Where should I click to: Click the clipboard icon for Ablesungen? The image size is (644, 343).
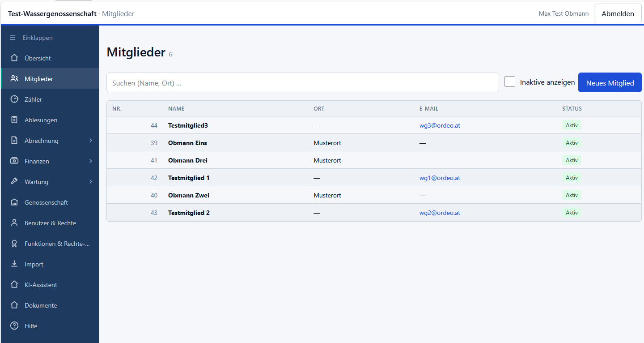coord(14,120)
